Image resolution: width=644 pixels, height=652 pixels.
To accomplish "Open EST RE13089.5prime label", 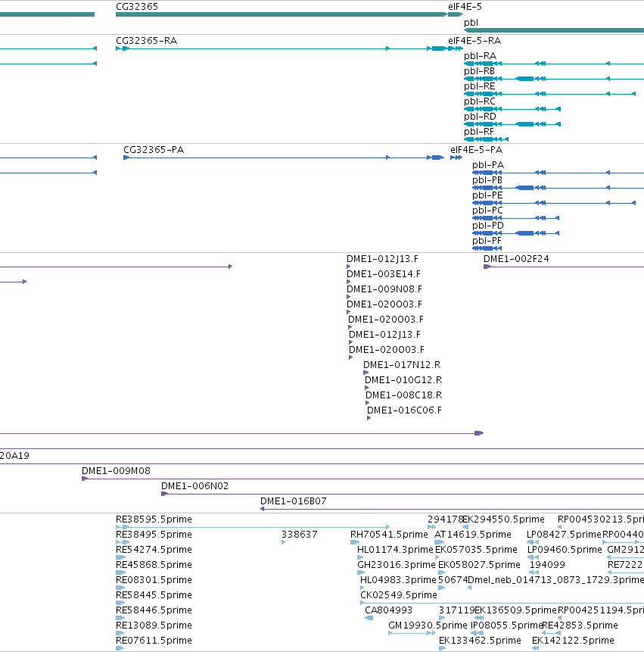I will 154,625.
